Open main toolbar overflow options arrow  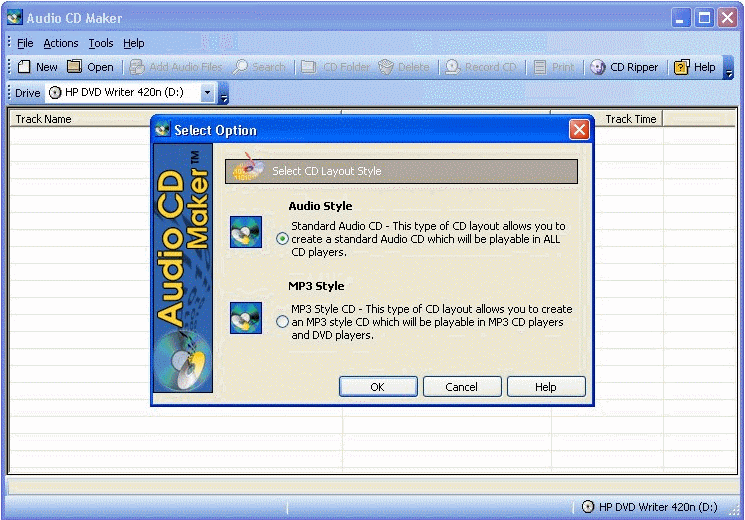click(728, 67)
